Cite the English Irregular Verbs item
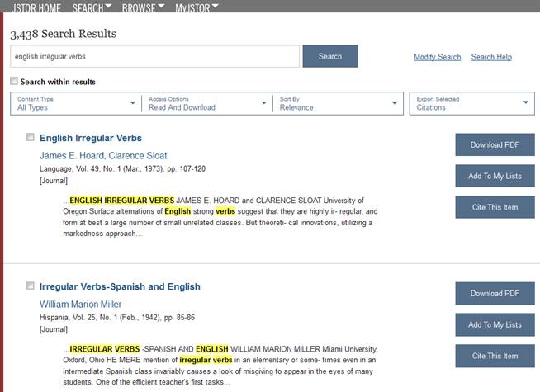 tap(495, 207)
